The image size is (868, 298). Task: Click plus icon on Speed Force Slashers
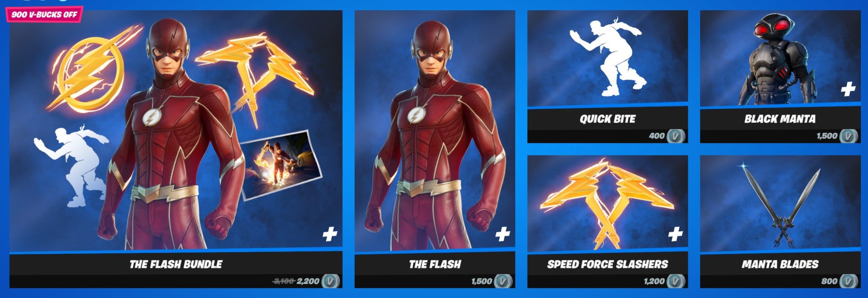676,233
